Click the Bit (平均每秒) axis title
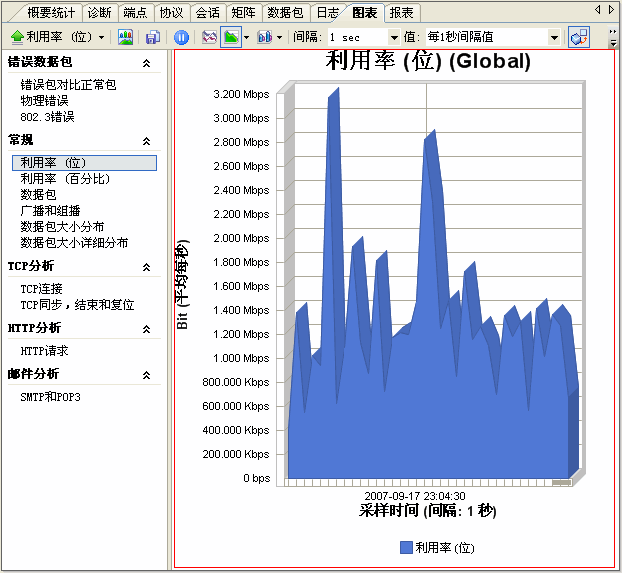This screenshot has width=622, height=573. [182, 284]
